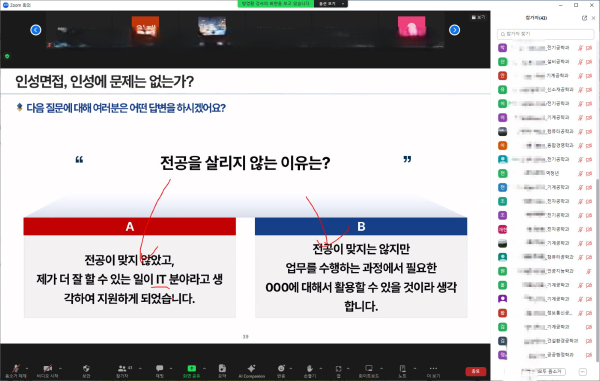Raise hand with the 손들기 icon

(x=310, y=368)
